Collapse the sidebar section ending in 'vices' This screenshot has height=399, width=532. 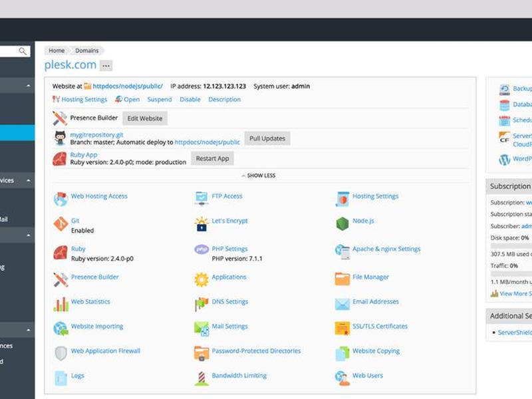tap(29, 180)
